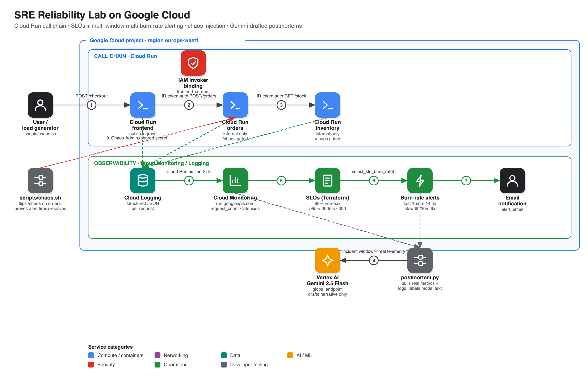Click the purple Networking legend swatch
Image resolution: width=588 pixels, height=378 pixels.
point(157,355)
